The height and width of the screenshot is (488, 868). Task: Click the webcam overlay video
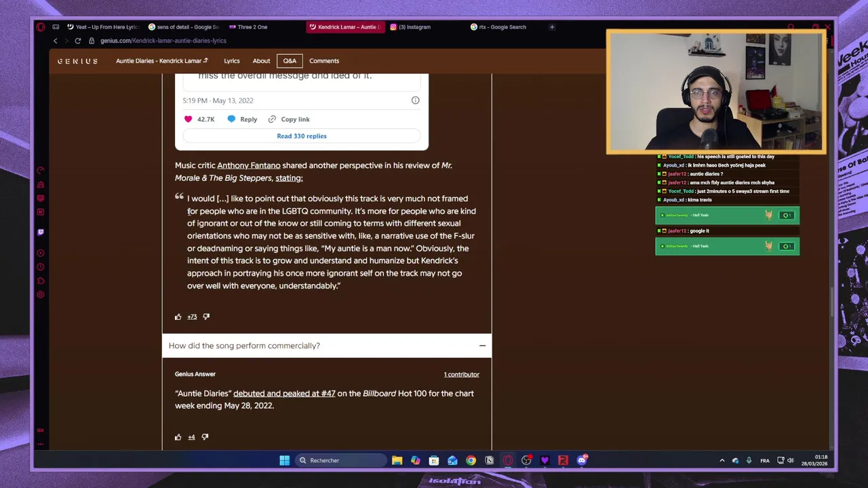point(716,91)
